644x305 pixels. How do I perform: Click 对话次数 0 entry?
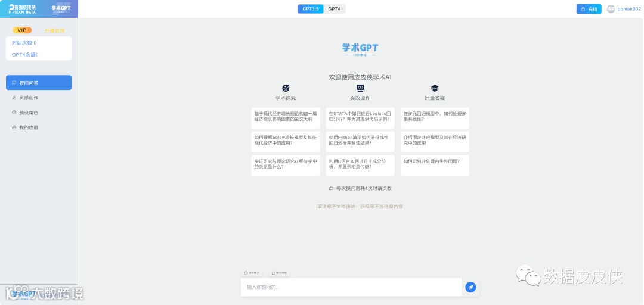pos(24,43)
